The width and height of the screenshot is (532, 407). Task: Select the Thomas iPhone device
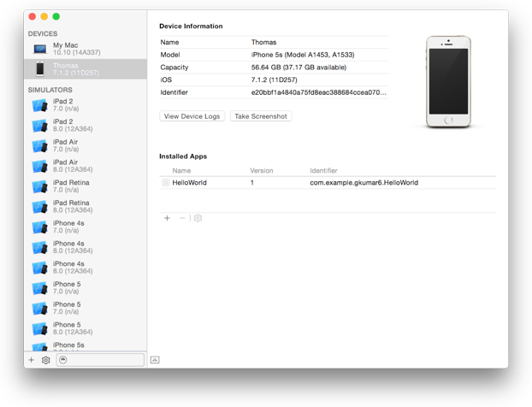86,69
